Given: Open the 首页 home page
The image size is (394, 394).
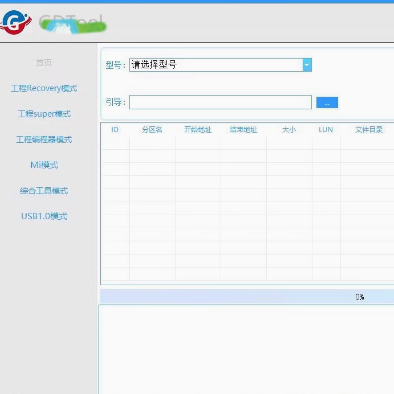Looking at the screenshot, I should coord(44,63).
